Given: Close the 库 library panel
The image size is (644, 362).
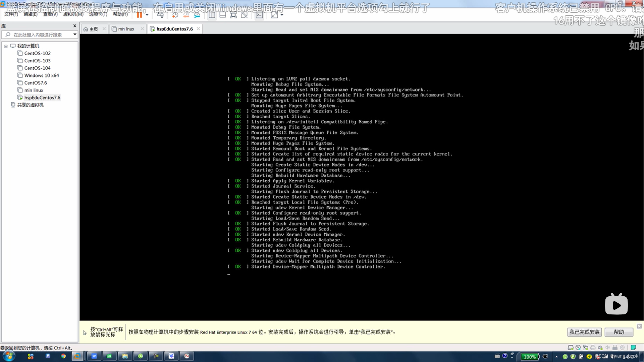Looking at the screenshot, I should 74,26.
